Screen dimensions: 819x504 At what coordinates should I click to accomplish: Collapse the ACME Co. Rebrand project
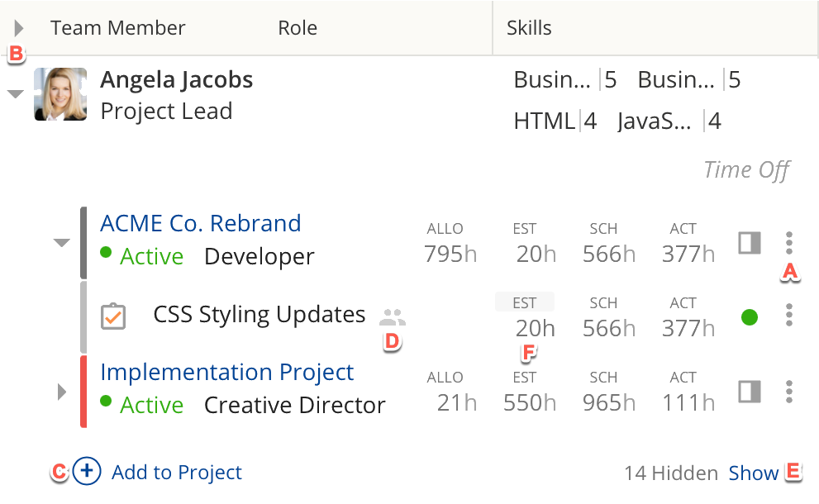61,243
